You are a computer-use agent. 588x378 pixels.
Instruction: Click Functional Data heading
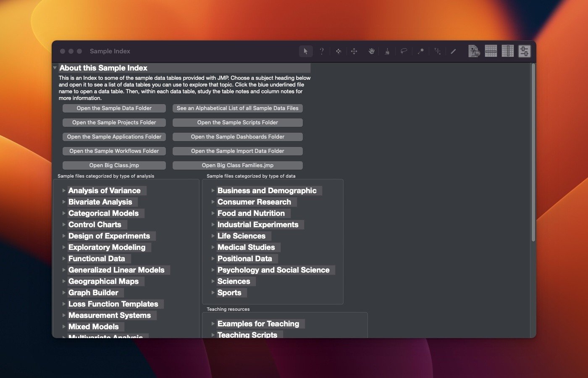97,259
